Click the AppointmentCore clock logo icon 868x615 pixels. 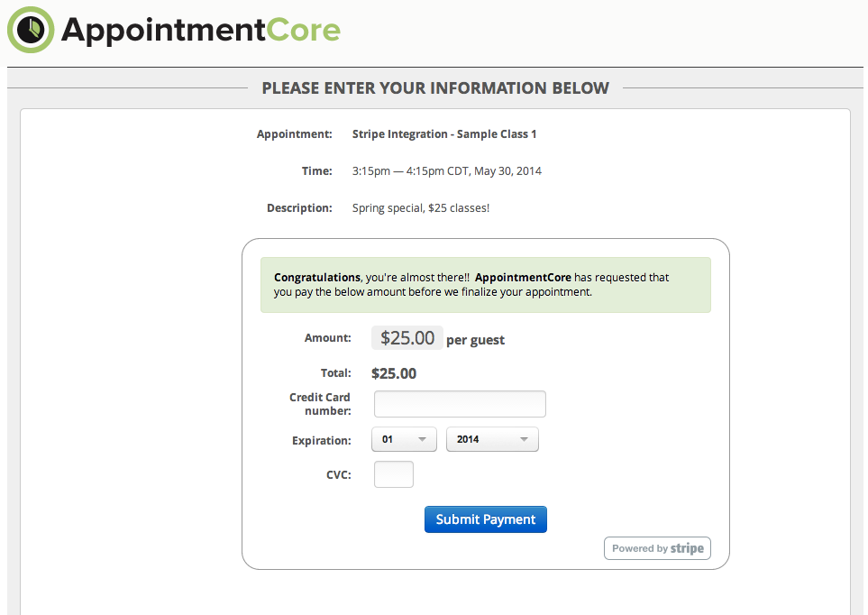click(x=31, y=30)
